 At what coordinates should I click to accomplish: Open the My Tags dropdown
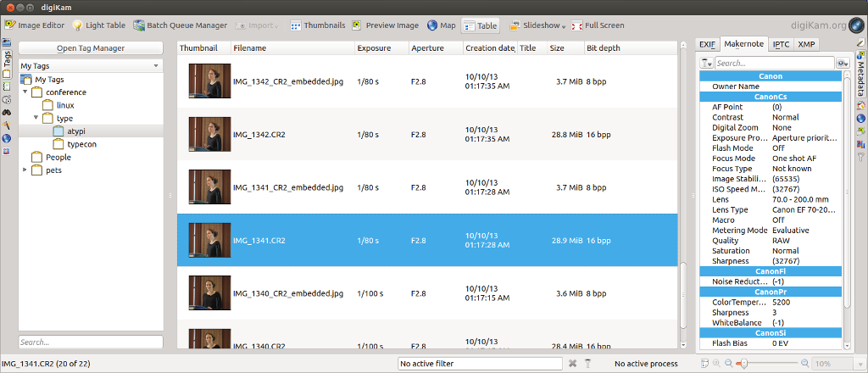[91, 65]
